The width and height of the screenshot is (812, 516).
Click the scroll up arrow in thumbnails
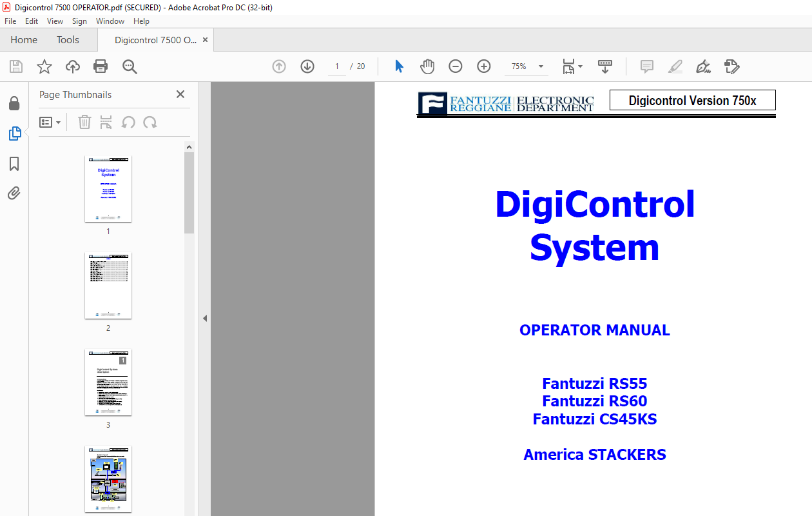click(x=189, y=147)
